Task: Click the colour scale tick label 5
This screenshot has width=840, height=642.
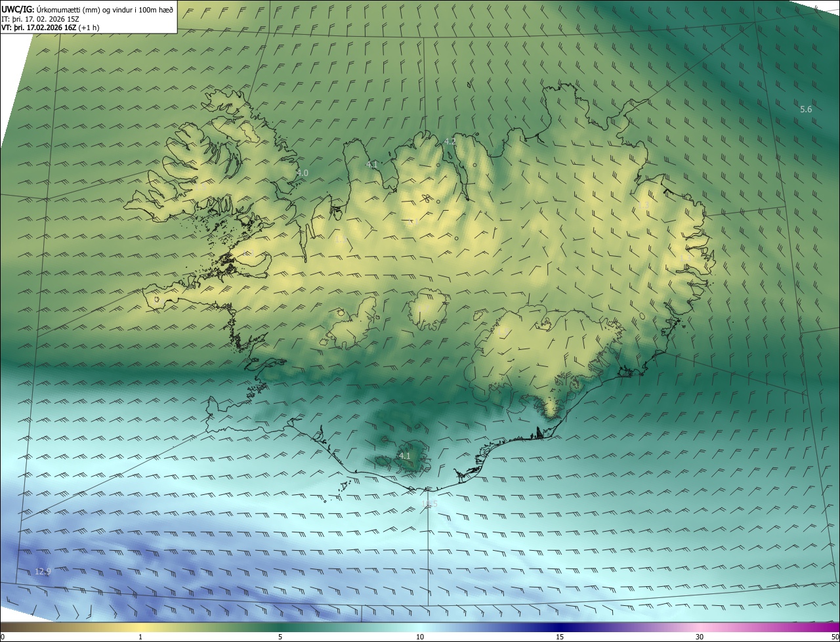Action: point(280,637)
